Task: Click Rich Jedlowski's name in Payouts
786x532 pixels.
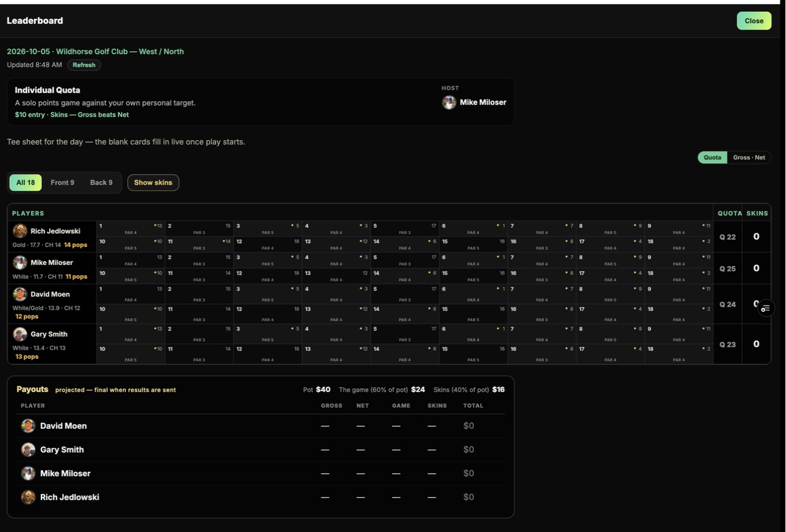Action: tap(70, 497)
